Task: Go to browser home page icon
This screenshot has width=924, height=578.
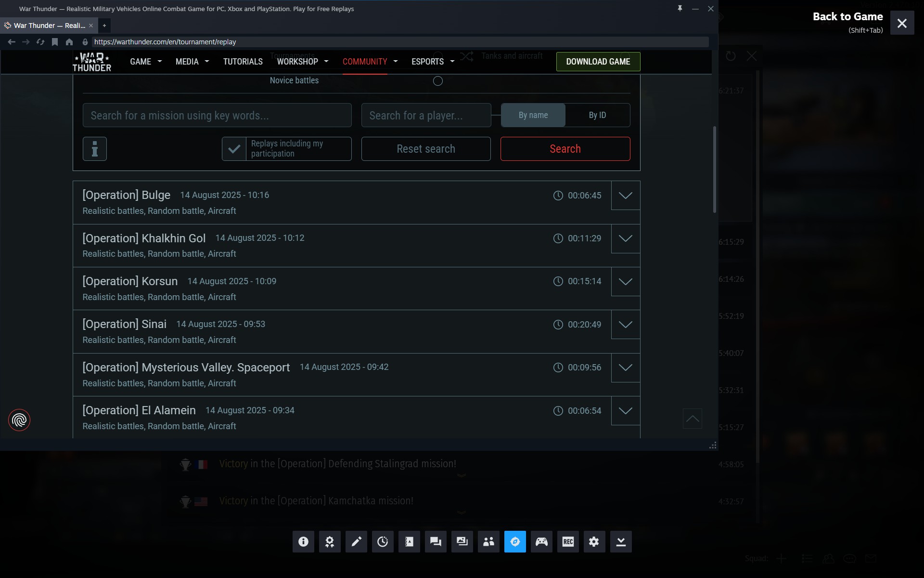Action: [69, 42]
